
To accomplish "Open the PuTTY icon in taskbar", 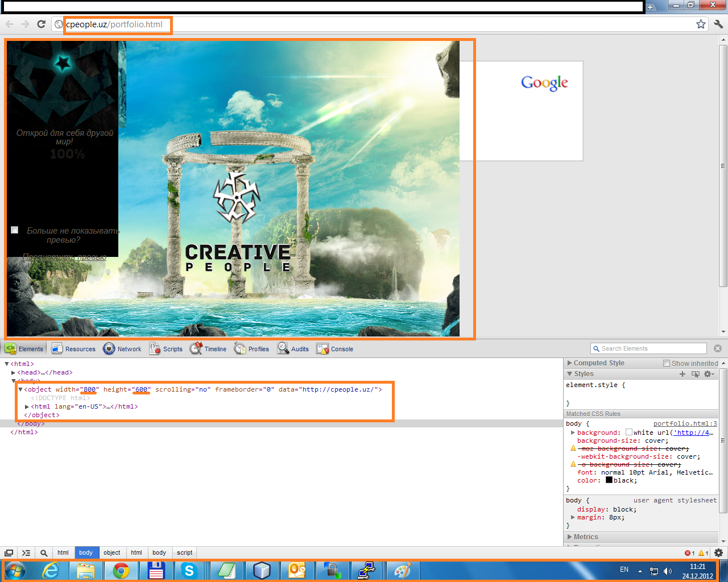I will [367, 571].
